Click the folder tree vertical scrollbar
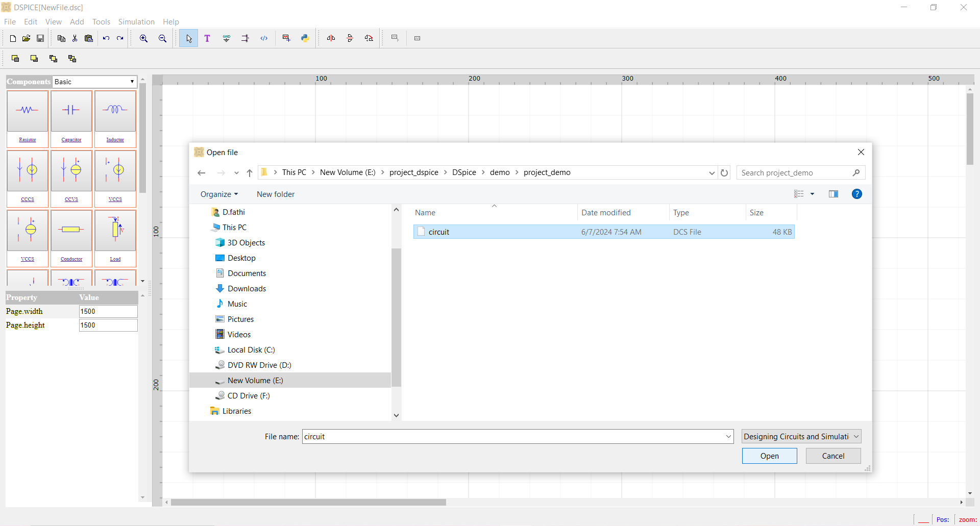This screenshot has height=526, width=980. [396, 316]
